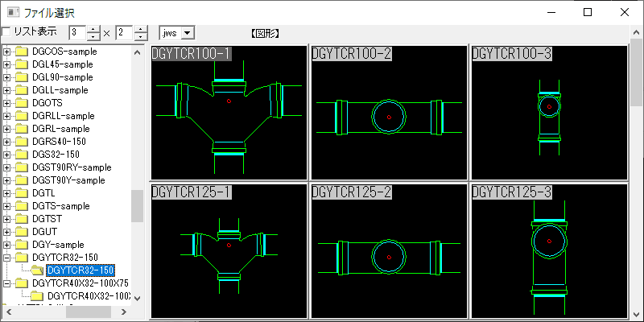Expand the DGST90Y-sample folder node

click(6, 180)
